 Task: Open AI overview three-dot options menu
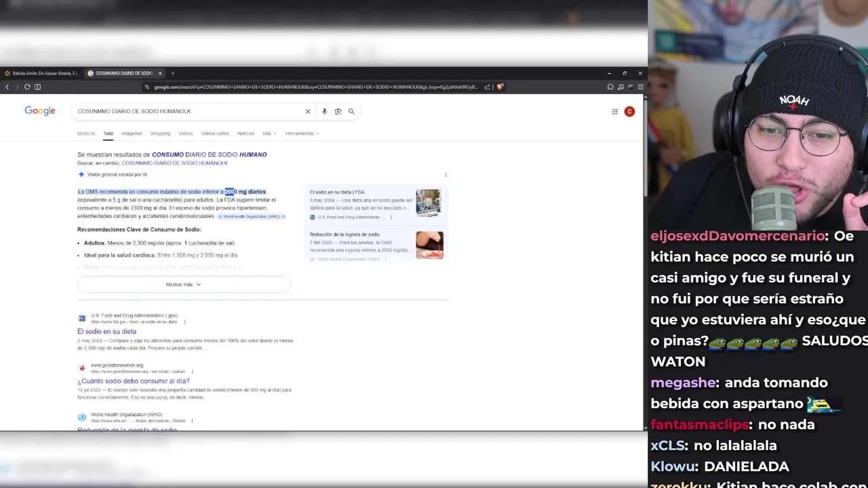(446, 175)
